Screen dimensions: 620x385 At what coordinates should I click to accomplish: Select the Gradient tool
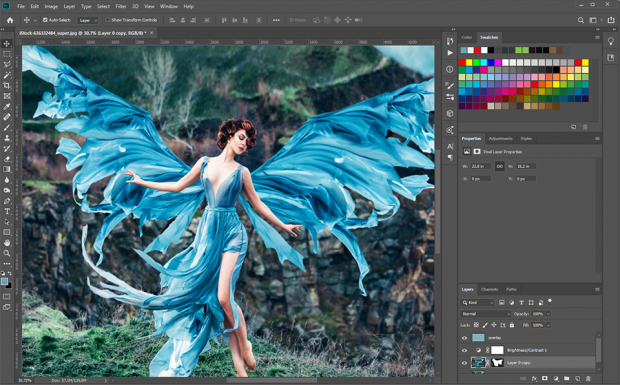tap(7, 169)
